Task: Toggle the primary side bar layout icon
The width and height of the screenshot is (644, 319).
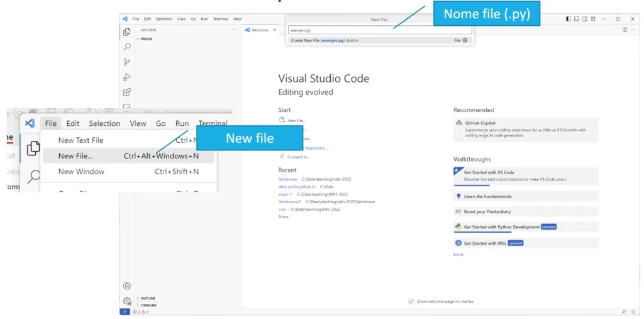Action: [569, 19]
